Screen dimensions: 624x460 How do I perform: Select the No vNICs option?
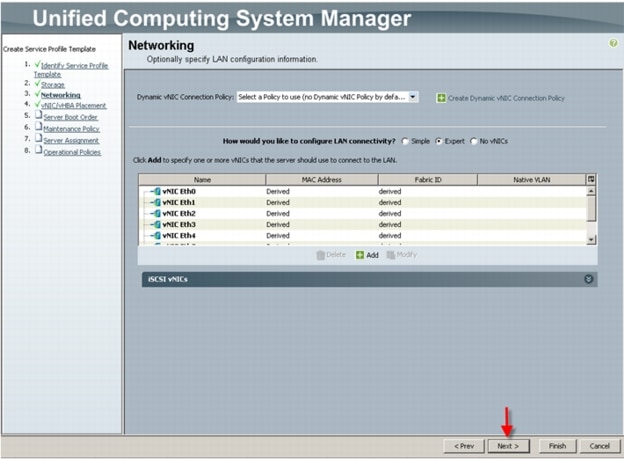pos(473,141)
